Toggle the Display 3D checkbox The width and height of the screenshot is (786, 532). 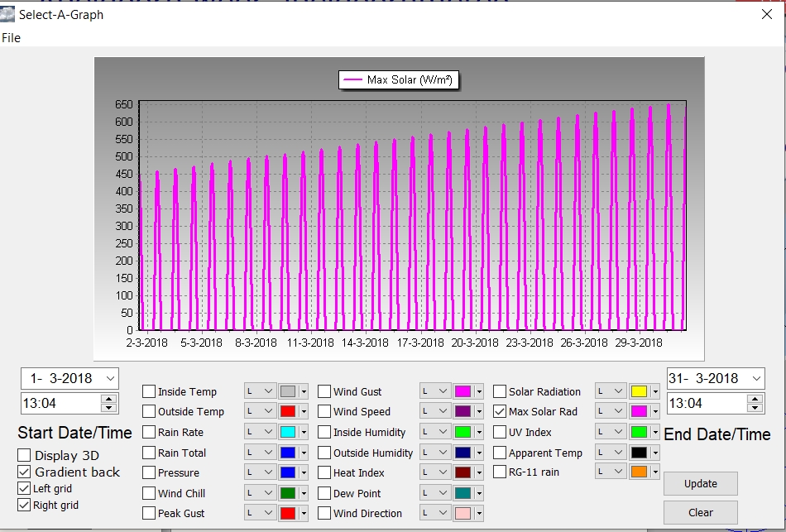[24, 455]
